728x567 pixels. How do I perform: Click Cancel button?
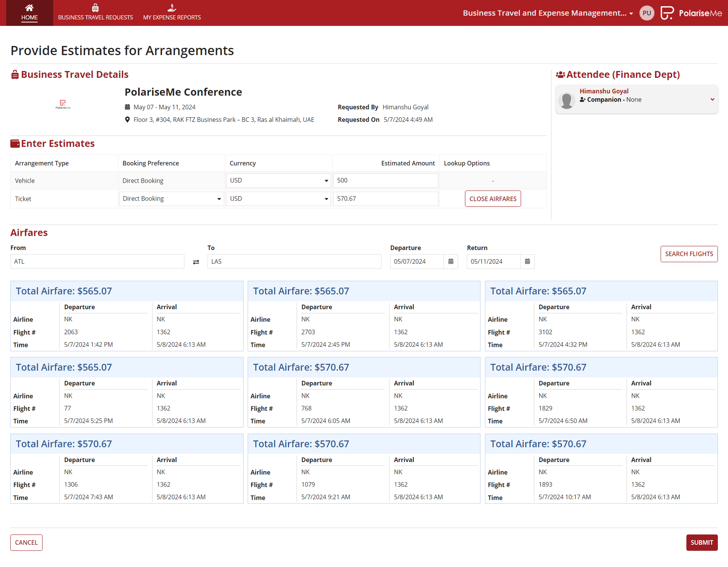click(26, 543)
